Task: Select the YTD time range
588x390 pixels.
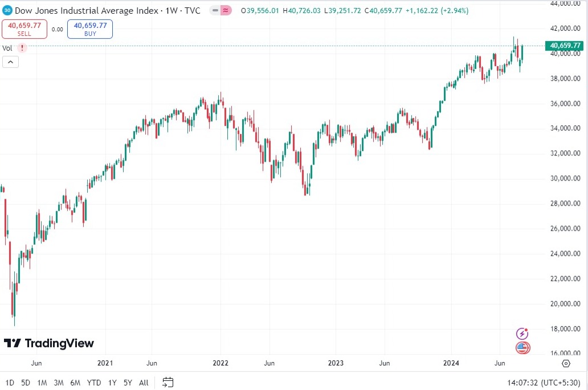Action: pyautogui.click(x=94, y=383)
